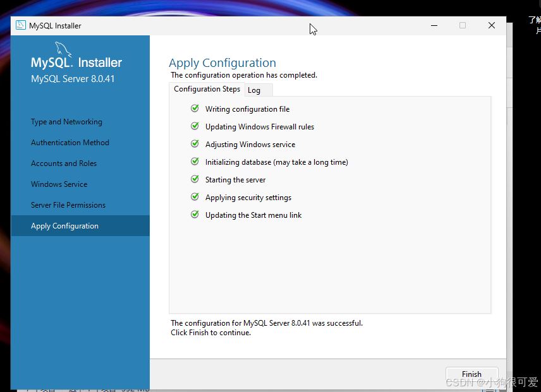Click 'The configuration operation has completed.' text
This screenshot has height=392, width=541.
244,75
